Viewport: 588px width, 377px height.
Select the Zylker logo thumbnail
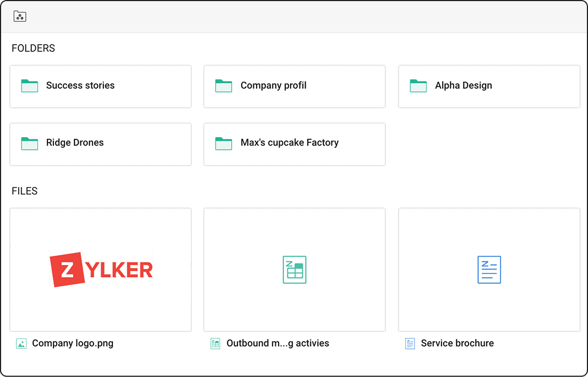pyautogui.click(x=101, y=270)
